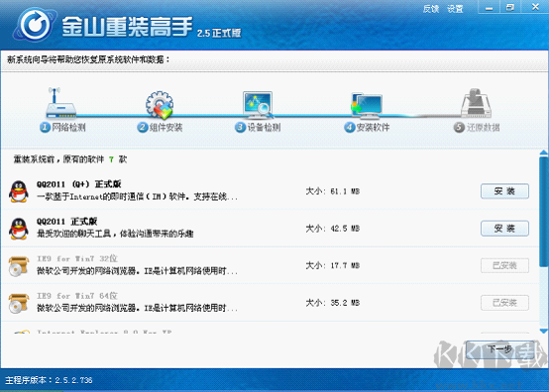Click scrollbar up arrow in software list
This screenshot has height=392, width=549.
click(544, 152)
